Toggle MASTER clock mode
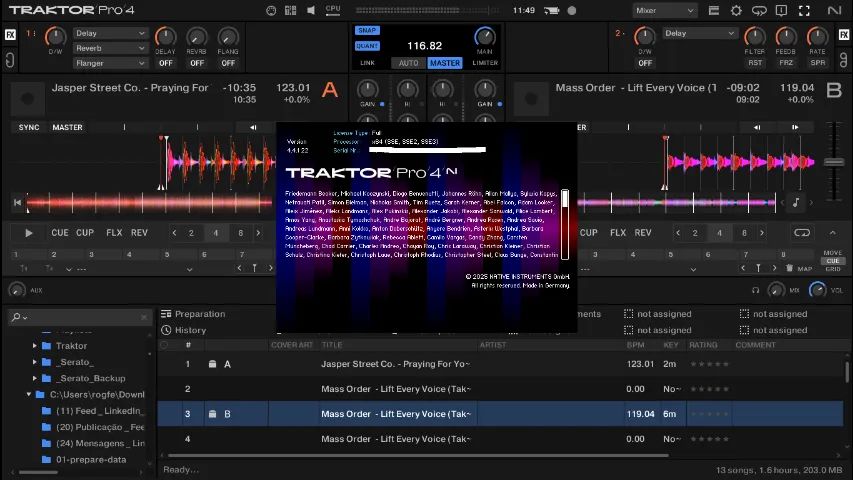Viewport: 853px width, 480px height. tap(445, 63)
